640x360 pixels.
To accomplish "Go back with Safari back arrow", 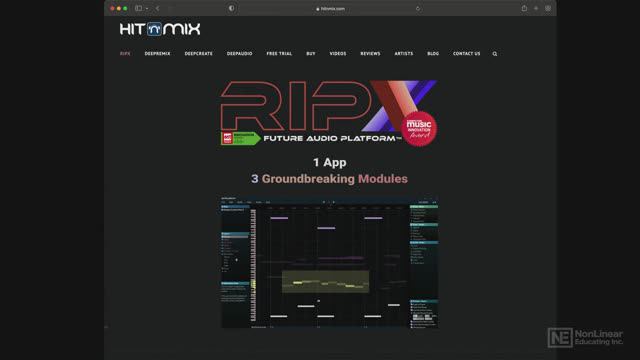I will point(158,8).
